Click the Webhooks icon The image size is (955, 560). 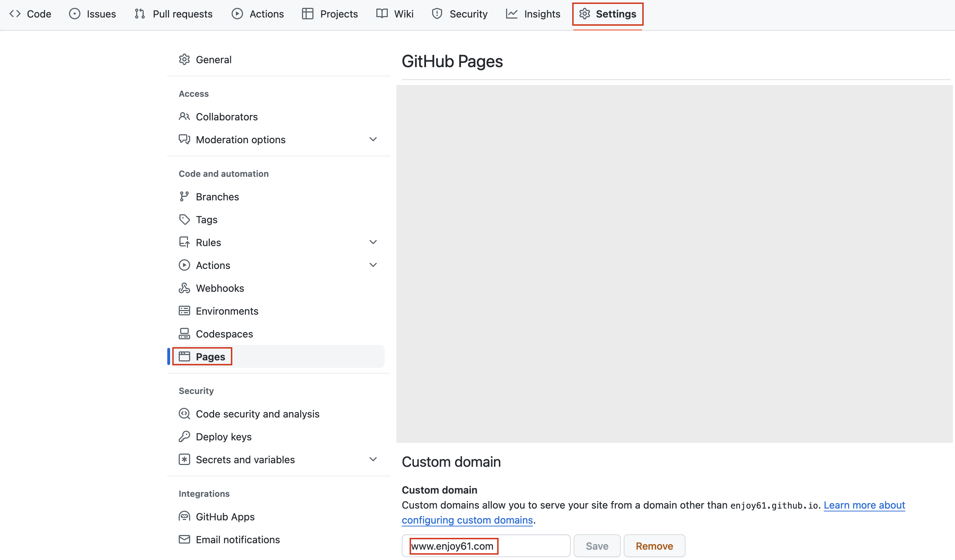[184, 288]
